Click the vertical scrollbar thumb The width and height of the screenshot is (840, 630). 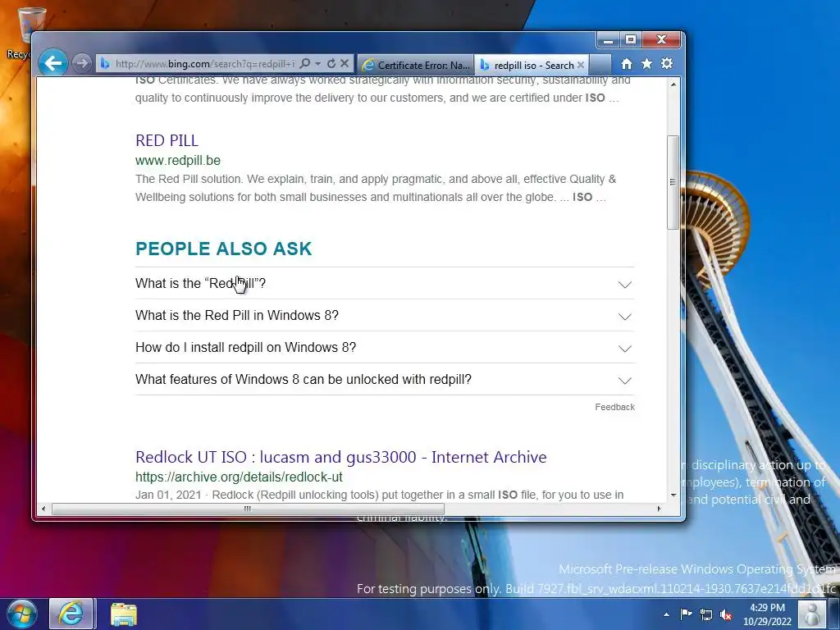pos(673,182)
